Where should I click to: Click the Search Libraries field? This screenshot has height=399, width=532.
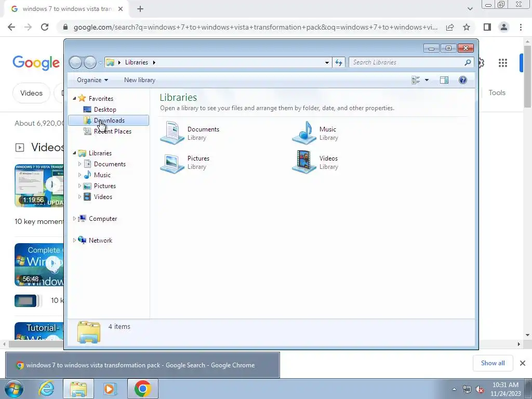(x=411, y=62)
